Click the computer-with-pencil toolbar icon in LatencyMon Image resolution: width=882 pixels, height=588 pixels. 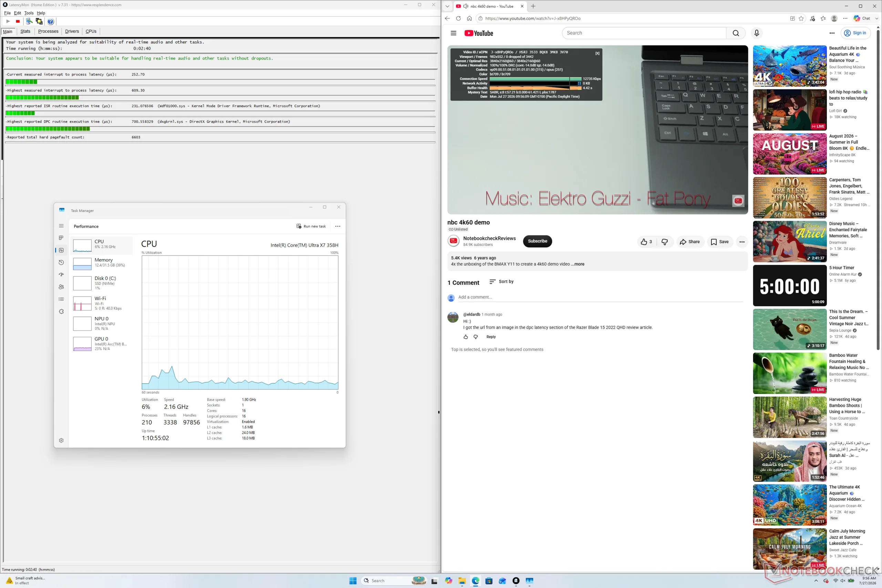(x=29, y=21)
